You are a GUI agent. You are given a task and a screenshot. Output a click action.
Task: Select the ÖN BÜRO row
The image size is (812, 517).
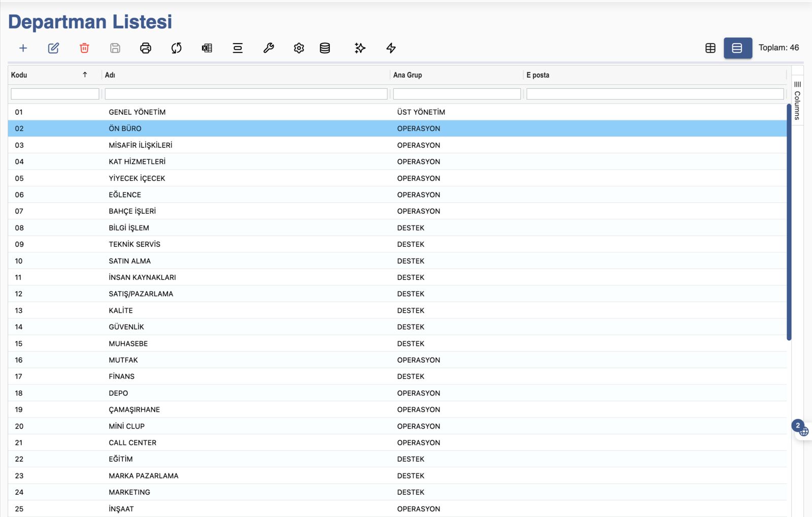click(x=397, y=128)
